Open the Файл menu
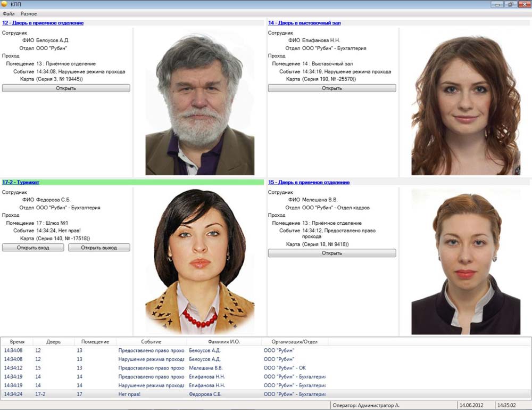 pos(9,13)
